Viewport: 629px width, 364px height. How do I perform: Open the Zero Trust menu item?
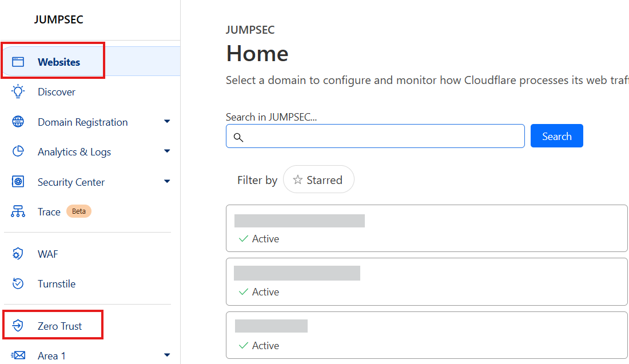(x=59, y=326)
